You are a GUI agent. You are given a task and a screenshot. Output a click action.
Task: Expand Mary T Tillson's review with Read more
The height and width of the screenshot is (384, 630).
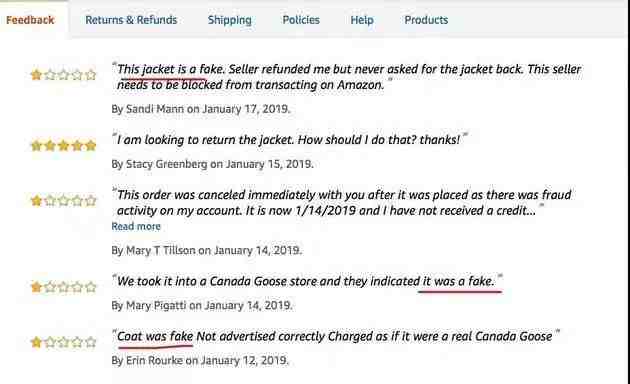(x=136, y=227)
